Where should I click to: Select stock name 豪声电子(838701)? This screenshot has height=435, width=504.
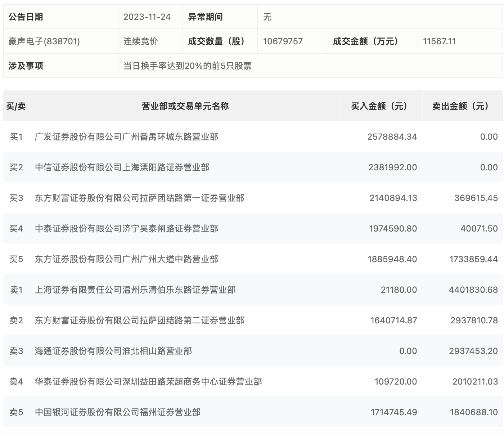pyautogui.click(x=44, y=41)
